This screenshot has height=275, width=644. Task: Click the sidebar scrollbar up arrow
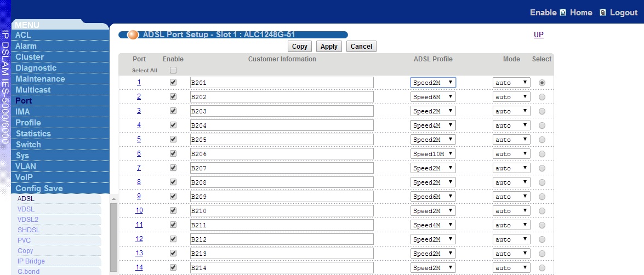click(114, 199)
